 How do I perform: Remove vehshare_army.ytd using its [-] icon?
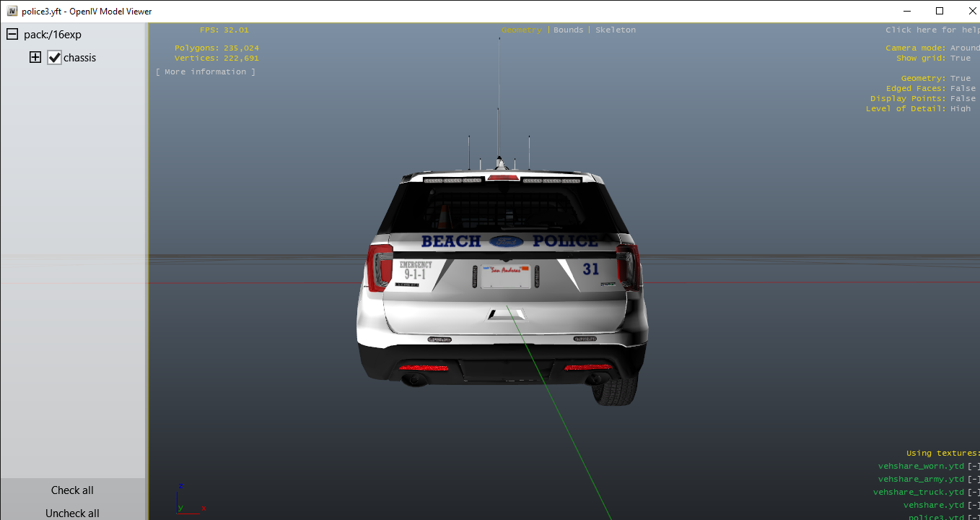974,480
